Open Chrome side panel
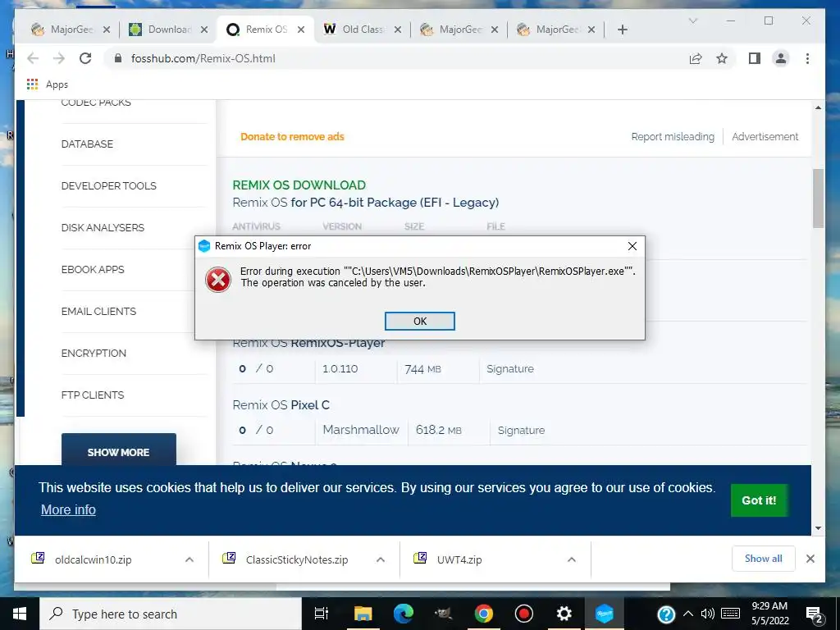This screenshot has height=630, width=840. 755,58
